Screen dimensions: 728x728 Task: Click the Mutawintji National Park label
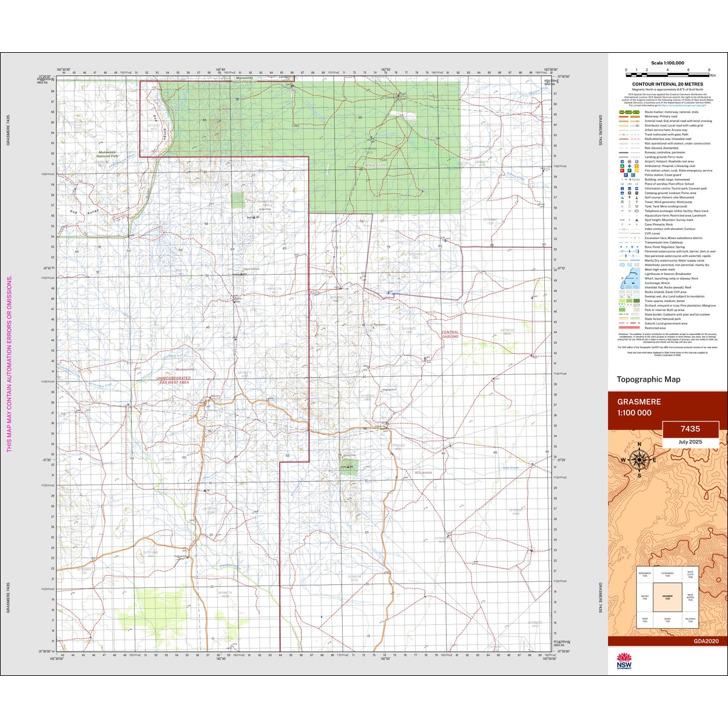pos(108,154)
